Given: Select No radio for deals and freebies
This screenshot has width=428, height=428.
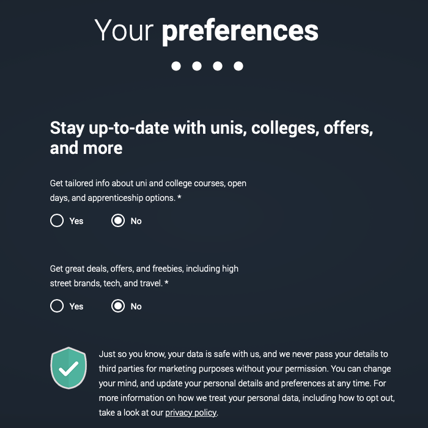Looking at the screenshot, I should point(118,306).
